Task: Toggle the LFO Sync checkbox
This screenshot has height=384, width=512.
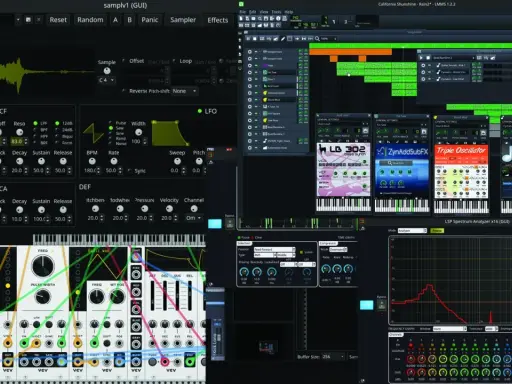Action: point(130,171)
